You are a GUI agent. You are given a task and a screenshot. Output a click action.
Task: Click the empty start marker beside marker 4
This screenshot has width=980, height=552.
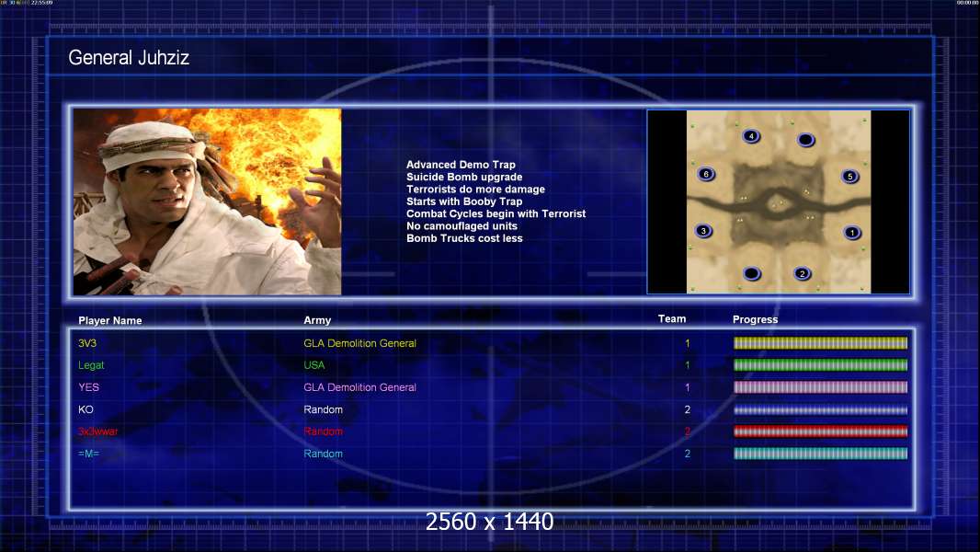click(x=806, y=140)
